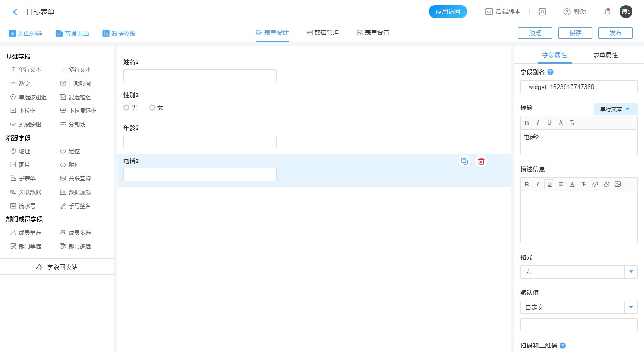Click the back arrow beside 目标表单

tap(15, 12)
